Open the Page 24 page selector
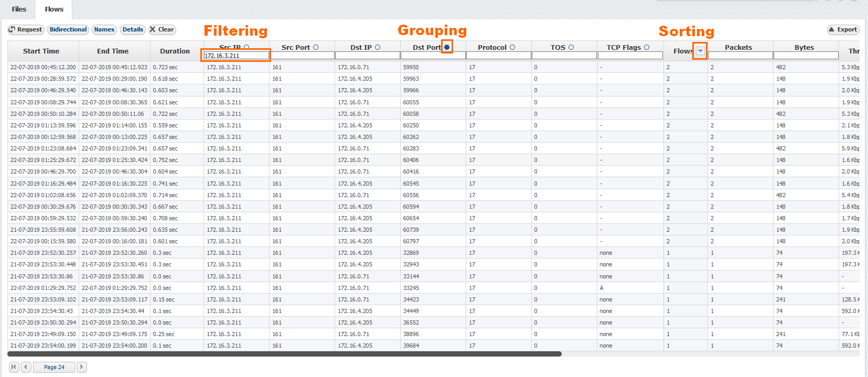 [x=54, y=367]
